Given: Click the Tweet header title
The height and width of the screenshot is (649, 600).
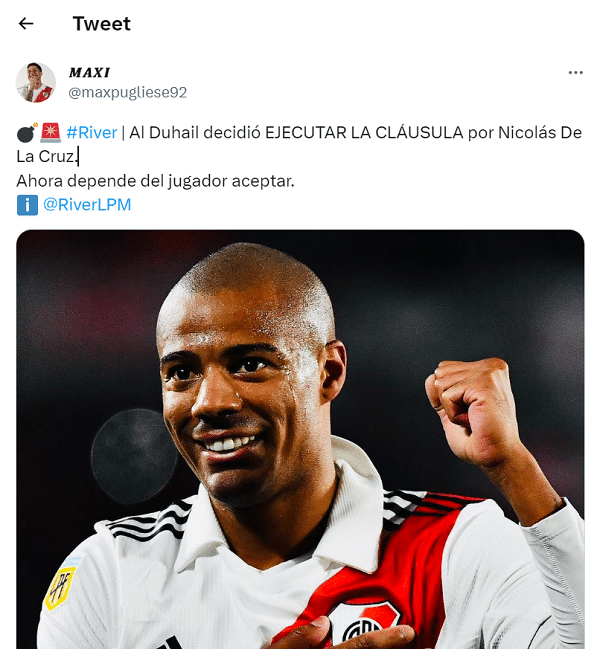Looking at the screenshot, I should (x=101, y=24).
